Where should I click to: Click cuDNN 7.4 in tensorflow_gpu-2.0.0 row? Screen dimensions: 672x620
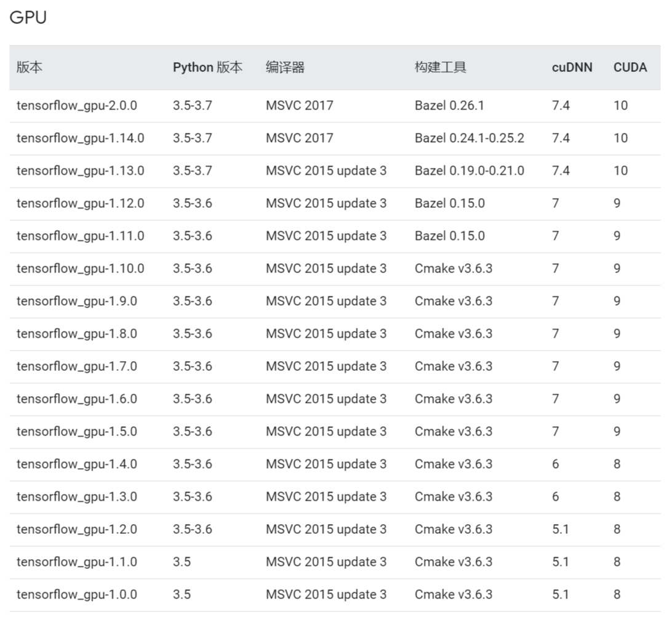(x=561, y=105)
